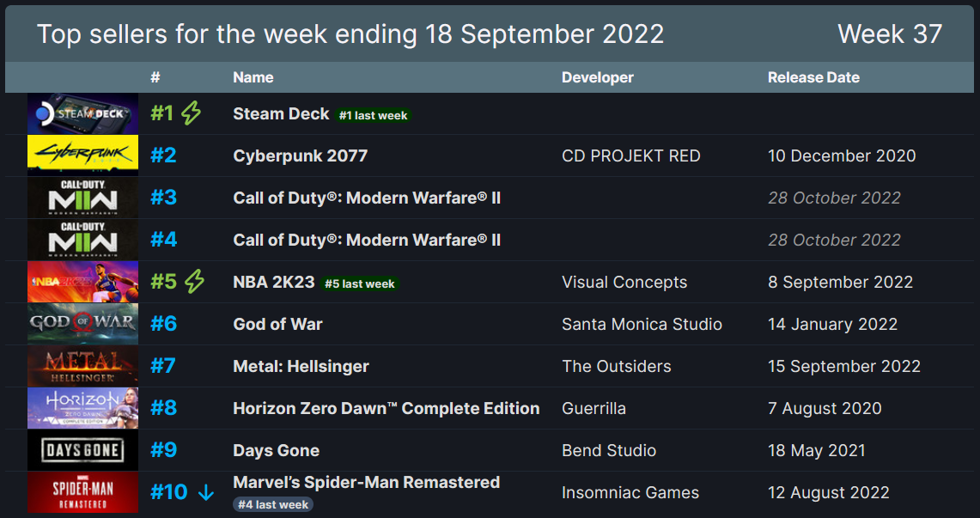Click the Spider-Man Remastered red thumbnail
The width and height of the screenshot is (980, 518).
point(82,492)
